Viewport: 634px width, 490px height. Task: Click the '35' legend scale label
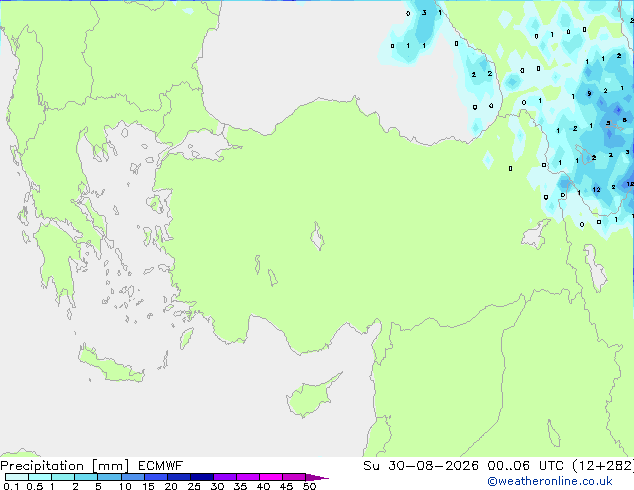[240, 486]
